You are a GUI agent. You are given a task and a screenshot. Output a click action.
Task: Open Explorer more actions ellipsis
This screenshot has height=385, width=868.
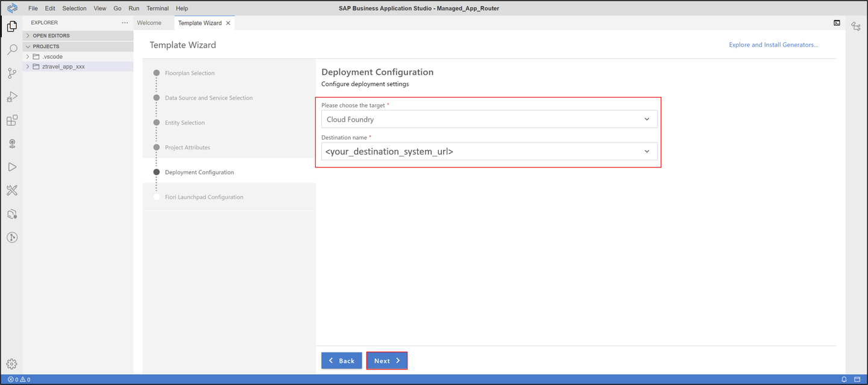125,23
